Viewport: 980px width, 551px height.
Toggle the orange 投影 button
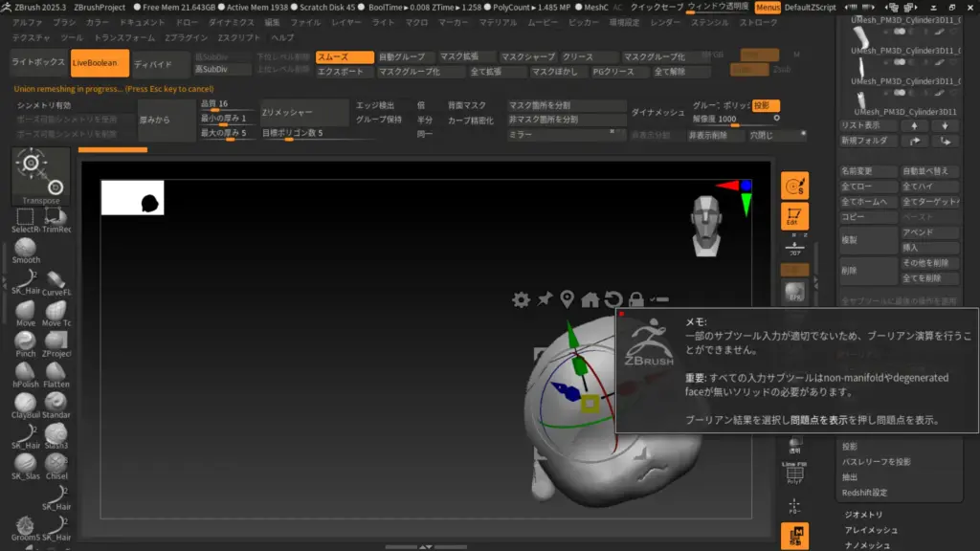point(766,105)
